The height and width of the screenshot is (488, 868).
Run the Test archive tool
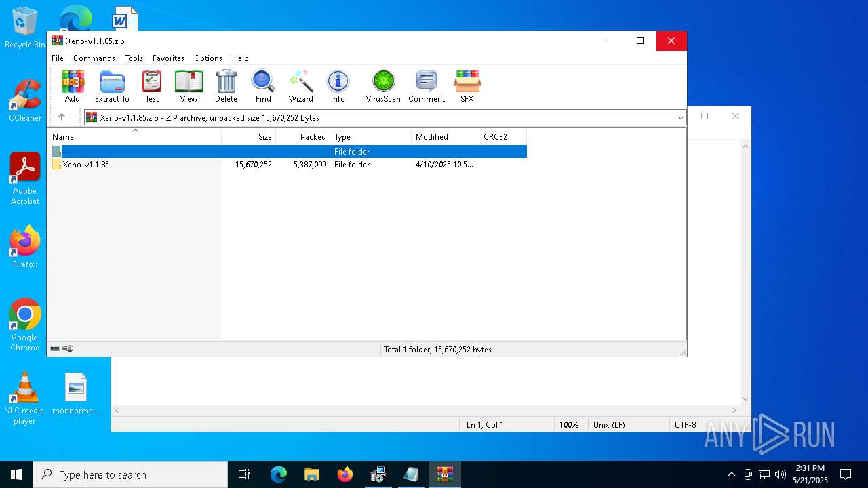tap(152, 86)
